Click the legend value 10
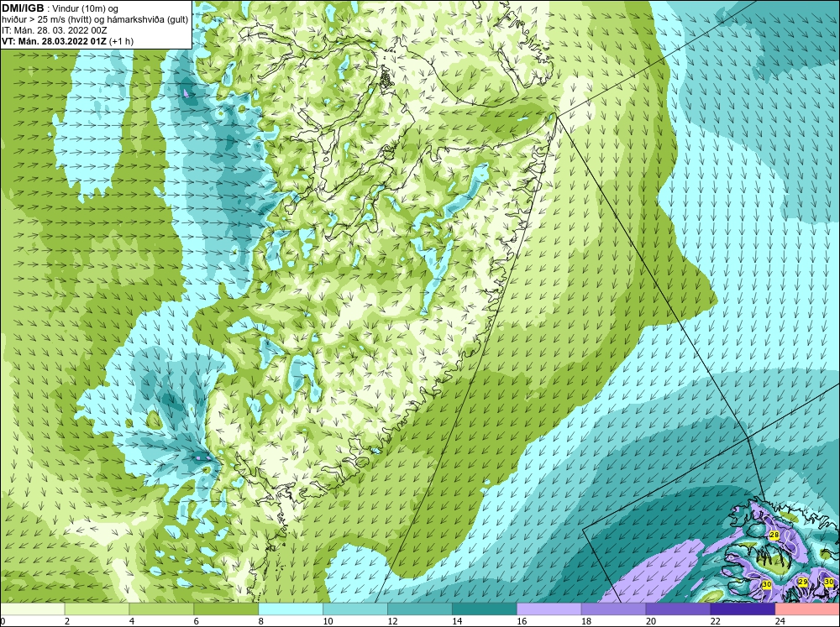Viewport: 840px width, 627px height. (x=328, y=621)
